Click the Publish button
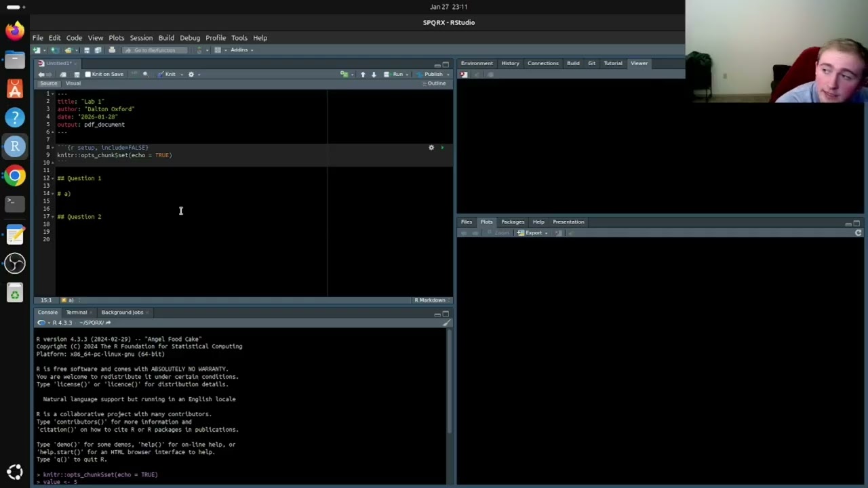The height and width of the screenshot is (488, 868). [x=429, y=75]
